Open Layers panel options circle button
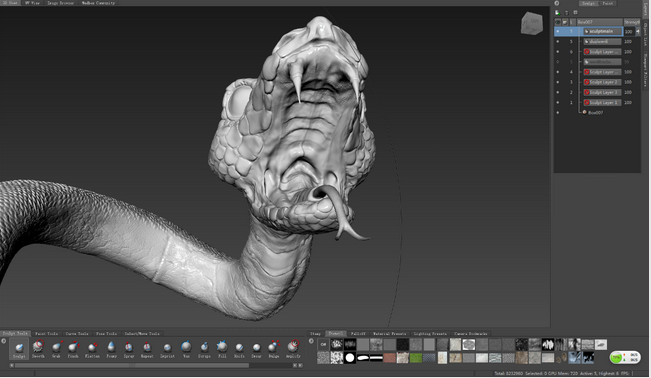Viewport: 651px width, 378px height. (557, 3)
